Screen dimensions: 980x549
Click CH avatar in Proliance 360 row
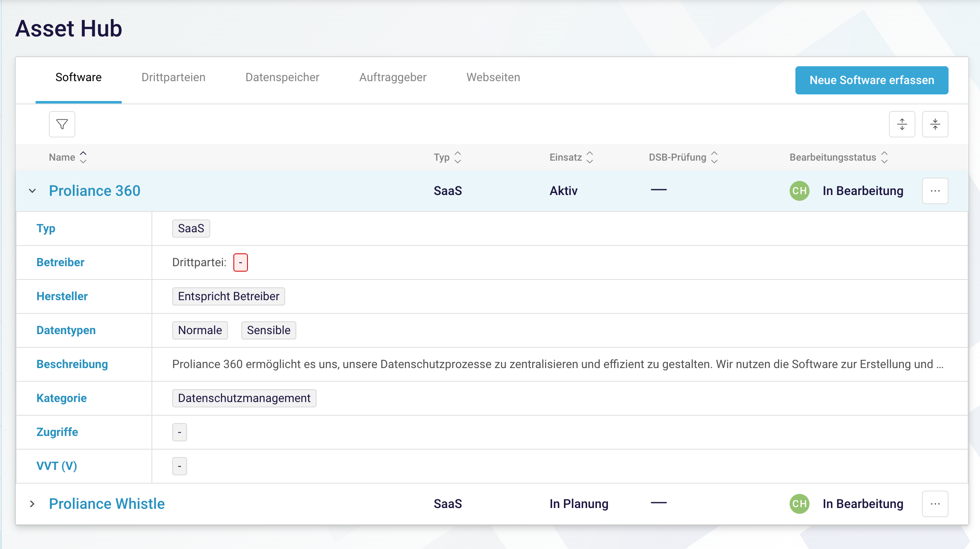tap(799, 191)
